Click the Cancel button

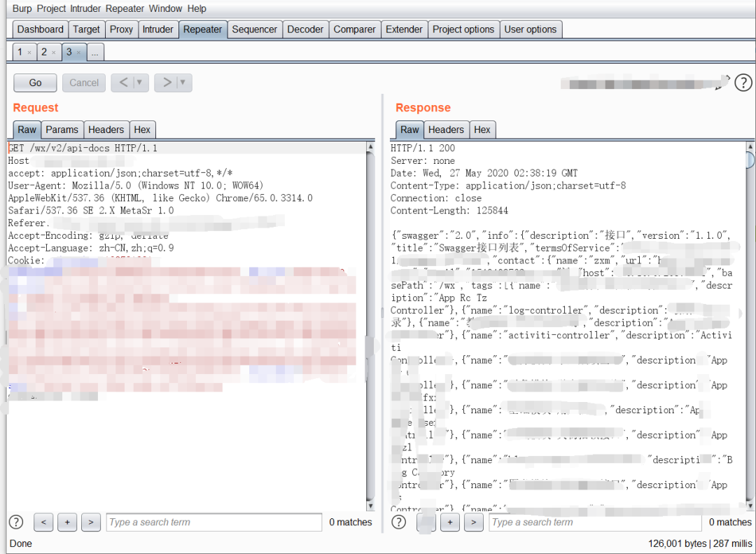[x=84, y=83]
